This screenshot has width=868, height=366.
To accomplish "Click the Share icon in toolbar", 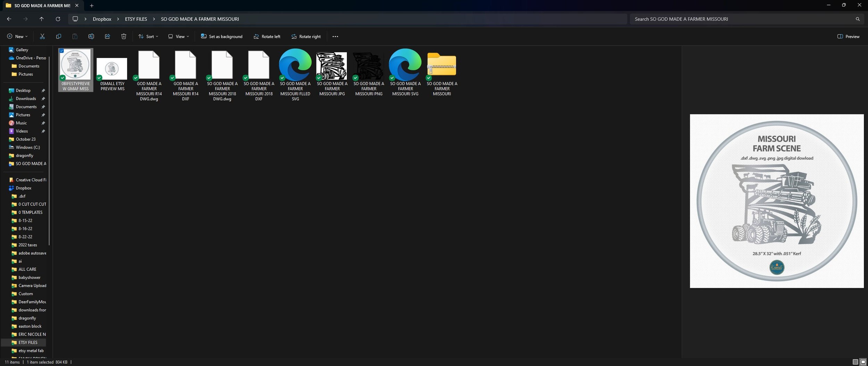I will tap(107, 36).
